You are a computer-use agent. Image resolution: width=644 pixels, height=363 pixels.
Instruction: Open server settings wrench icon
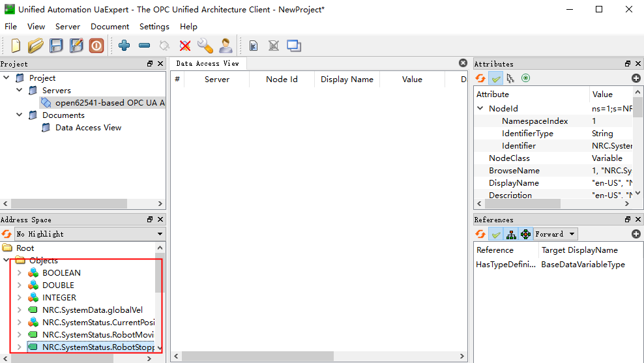tap(205, 46)
